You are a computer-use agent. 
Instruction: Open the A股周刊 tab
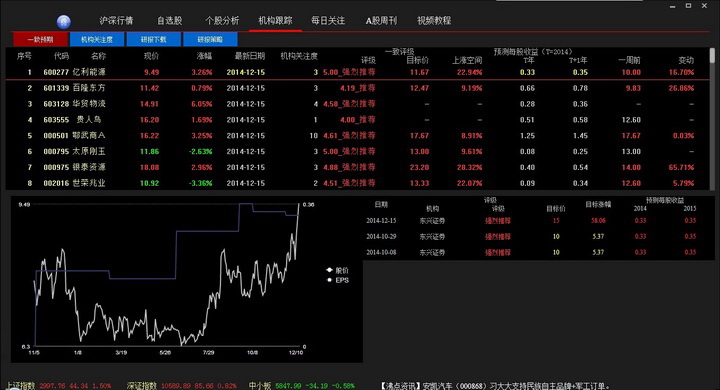(x=381, y=21)
